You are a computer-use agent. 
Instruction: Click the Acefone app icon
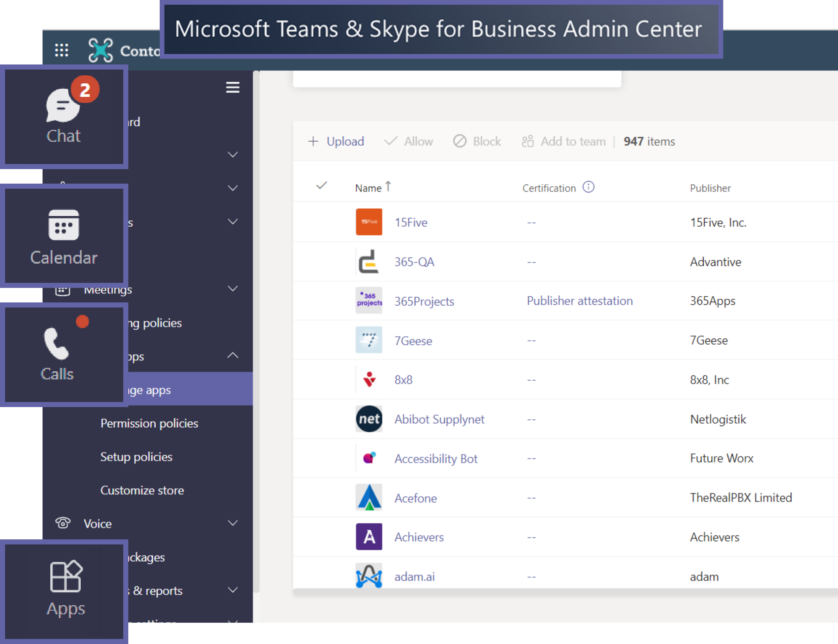[x=369, y=498]
